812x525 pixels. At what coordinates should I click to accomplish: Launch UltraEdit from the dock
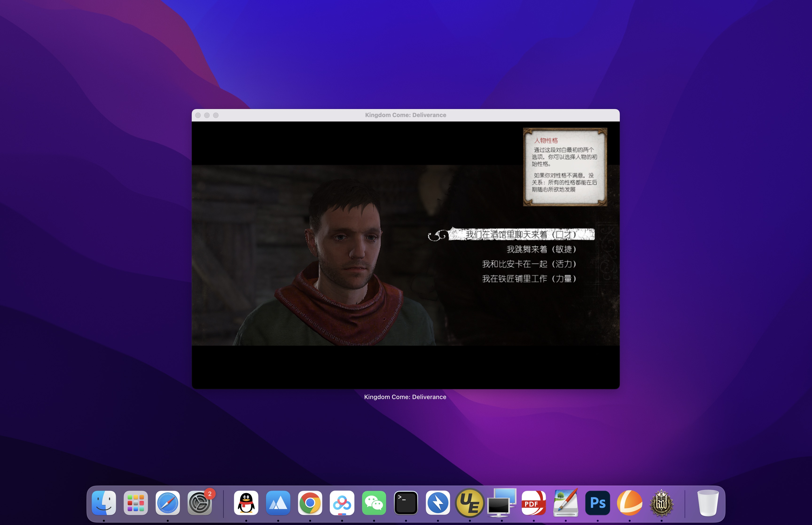coord(470,503)
